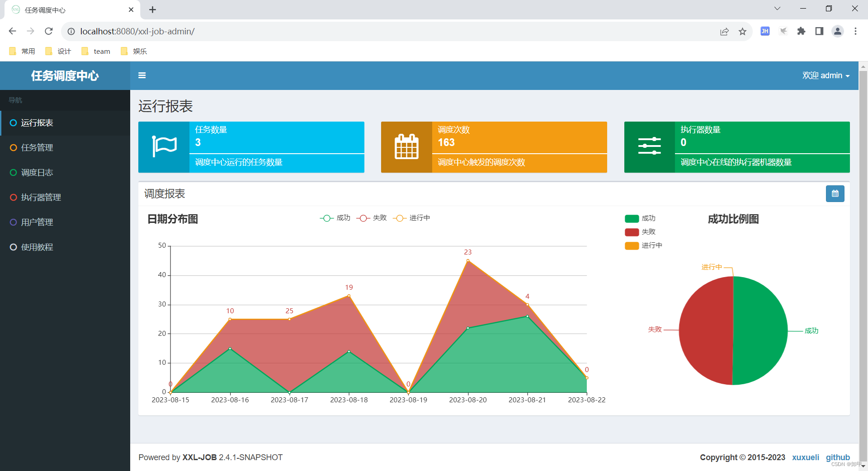This screenshot has height=471, width=868.
Task: Toggle the sidebar hamburger menu
Action: coord(142,75)
